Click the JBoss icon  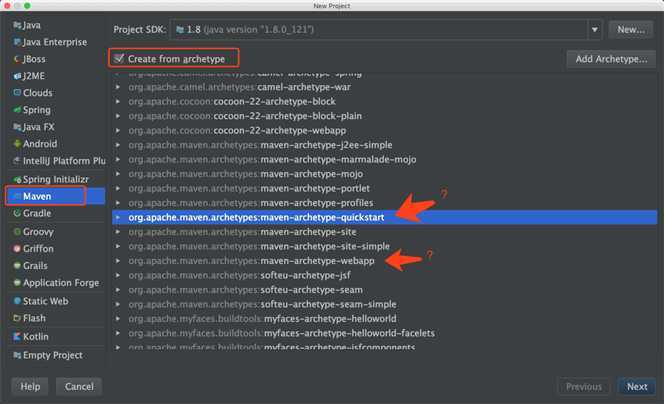(x=17, y=59)
